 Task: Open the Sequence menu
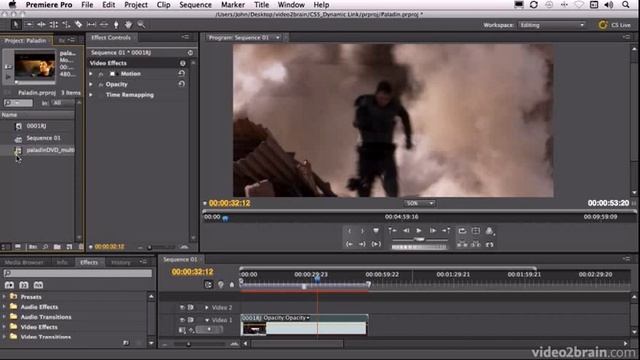195,5
